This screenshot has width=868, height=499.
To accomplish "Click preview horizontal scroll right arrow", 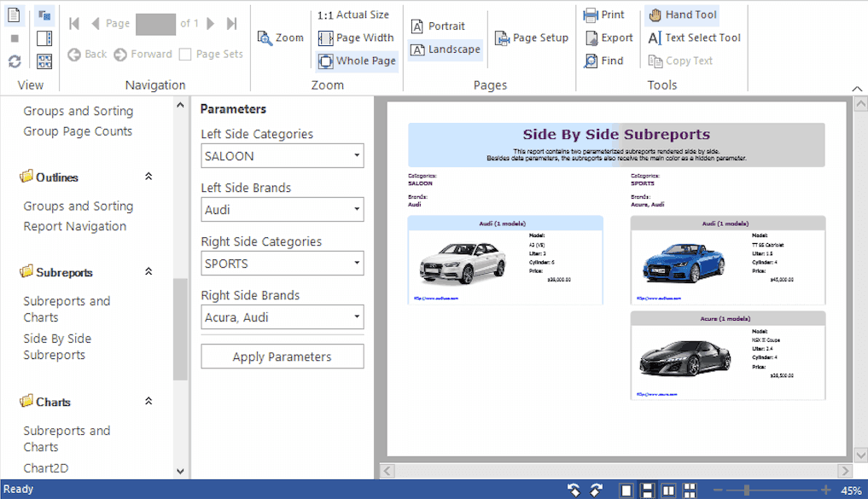I will point(845,471).
